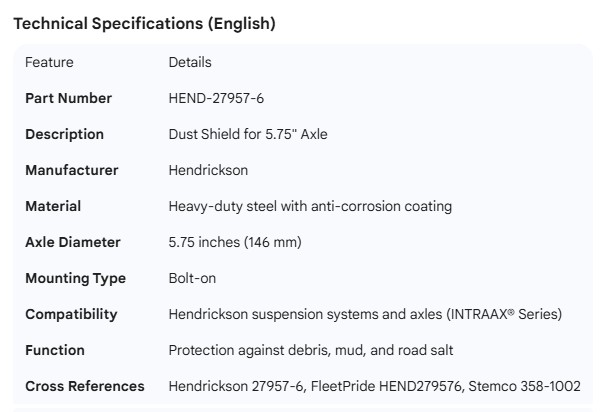Select the Mounting Type row label
Screen dimensions: 606x412
click(75, 278)
